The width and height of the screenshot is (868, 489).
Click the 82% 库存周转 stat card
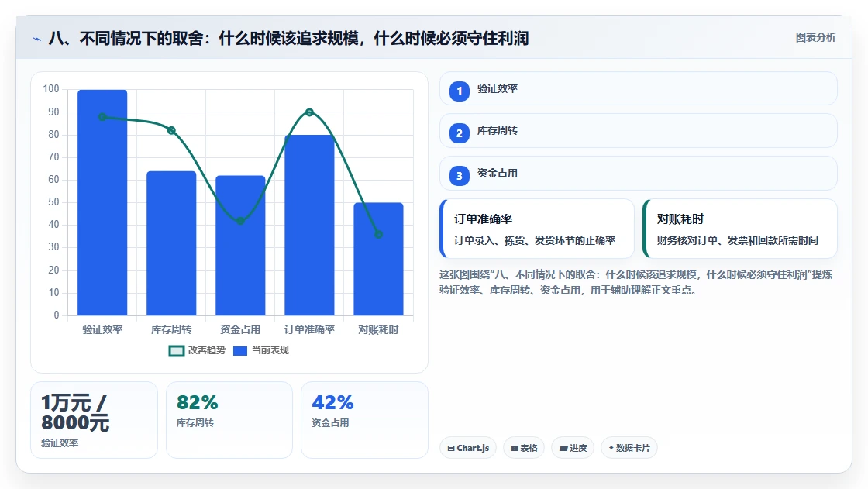pos(229,420)
